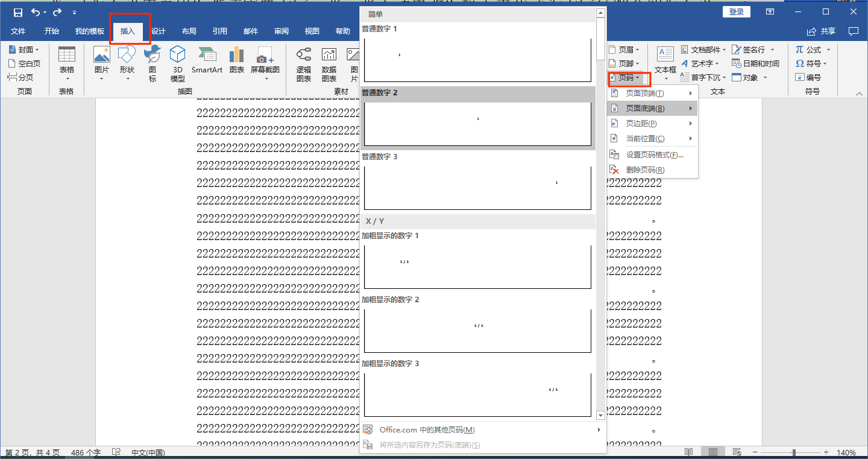
Task: Click the 登录 (Sign in) button
Action: coord(736,12)
